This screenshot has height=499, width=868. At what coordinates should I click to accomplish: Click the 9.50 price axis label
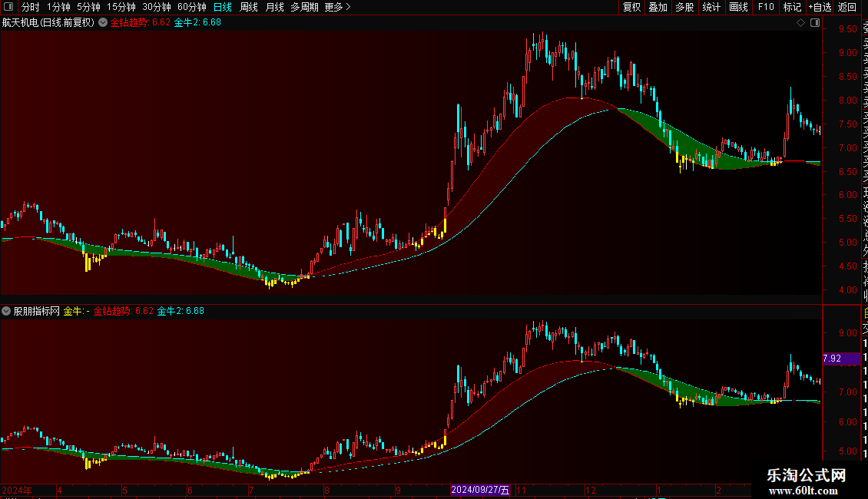pos(847,29)
